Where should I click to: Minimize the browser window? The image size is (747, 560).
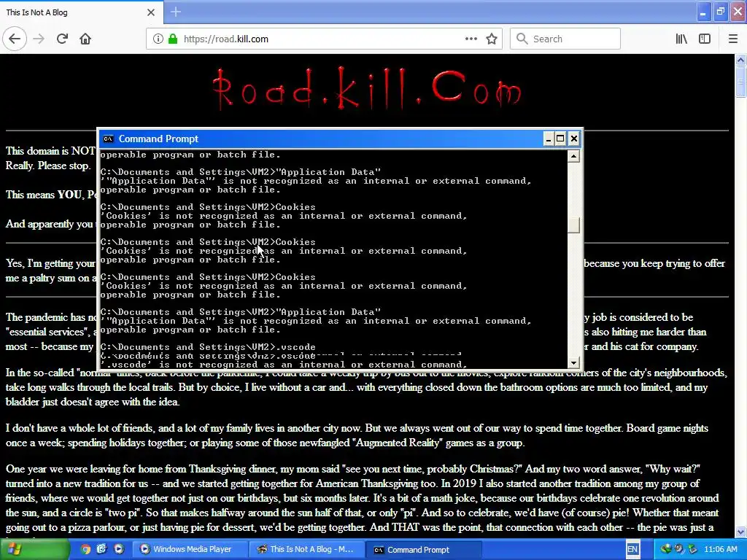click(x=703, y=12)
